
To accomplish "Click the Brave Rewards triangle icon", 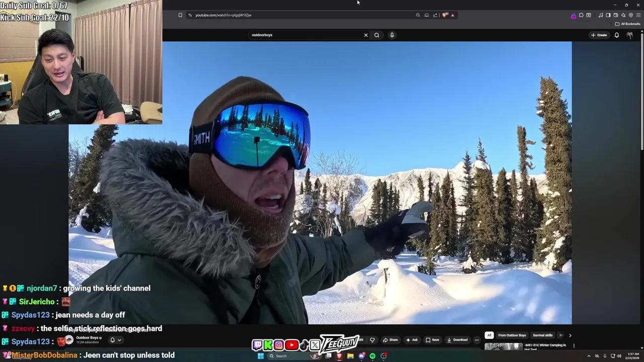I will click(452, 15).
